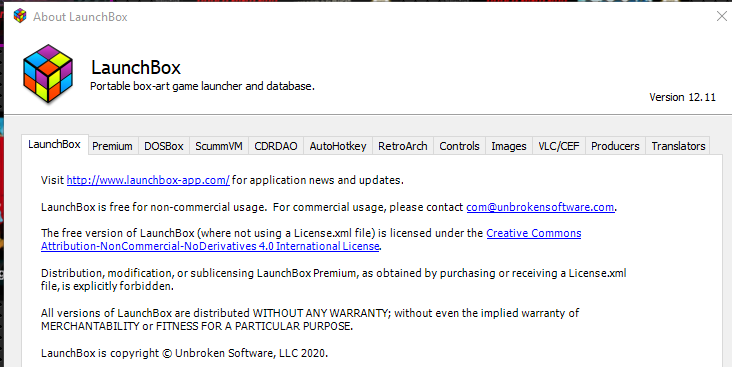Open the Creative Commons license link
Viewport: 732px width, 367px height.
(311, 240)
